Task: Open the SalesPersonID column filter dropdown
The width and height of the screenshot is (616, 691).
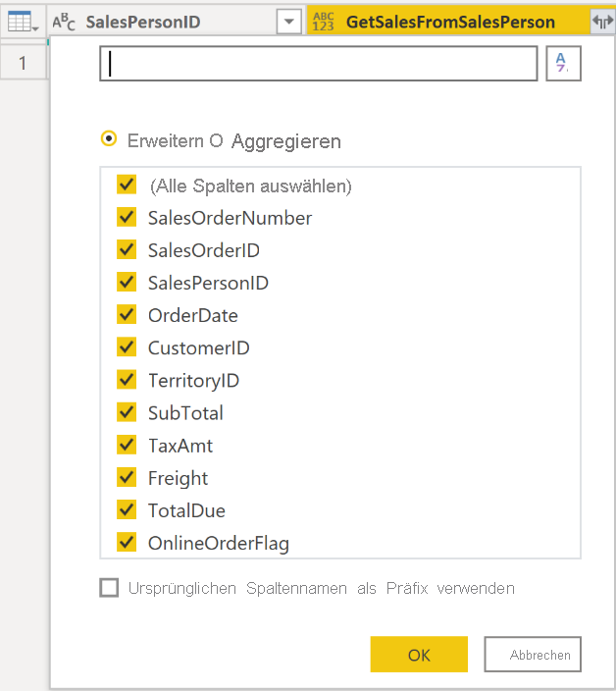Action: 287,21
